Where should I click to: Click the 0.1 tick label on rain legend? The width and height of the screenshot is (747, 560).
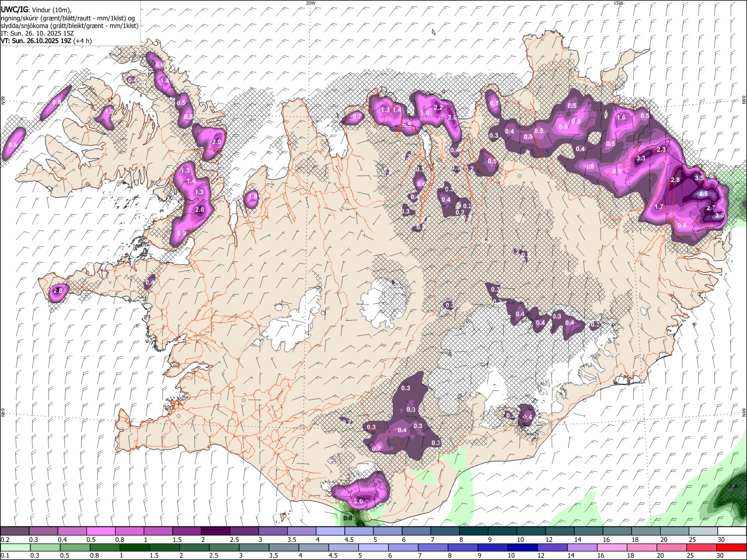(x=5, y=555)
